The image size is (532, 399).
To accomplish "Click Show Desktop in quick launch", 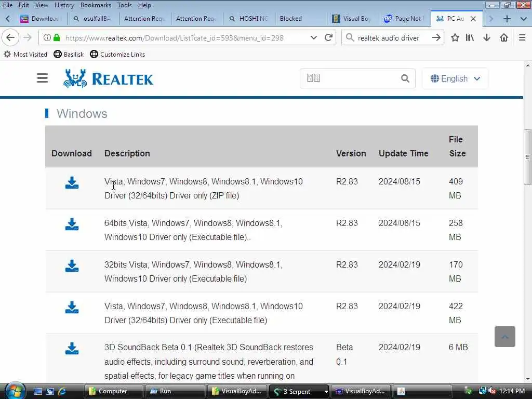I will pos(37,391).
